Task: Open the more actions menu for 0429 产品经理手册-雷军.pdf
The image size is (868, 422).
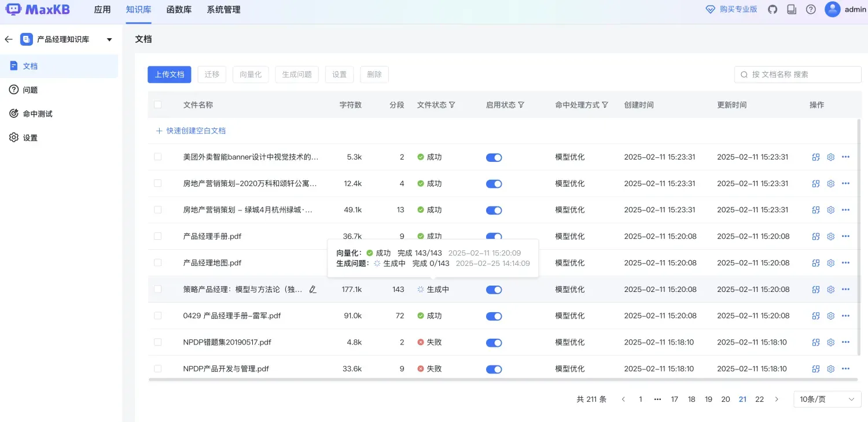Action: [x=845, y=316]
